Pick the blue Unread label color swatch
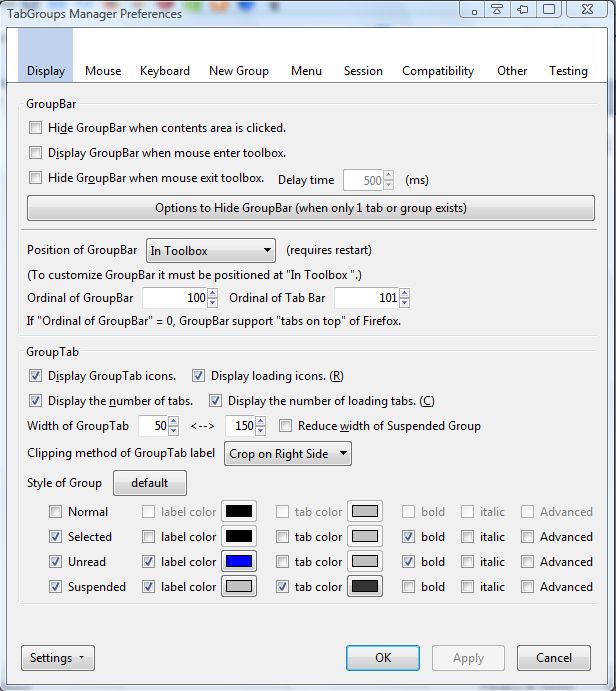This screenshot has width=616, height=691. (x=238, y=562)
